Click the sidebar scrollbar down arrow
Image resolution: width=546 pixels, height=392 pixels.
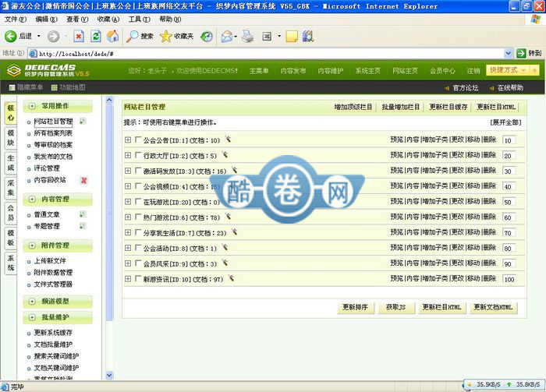coord(109,376)
